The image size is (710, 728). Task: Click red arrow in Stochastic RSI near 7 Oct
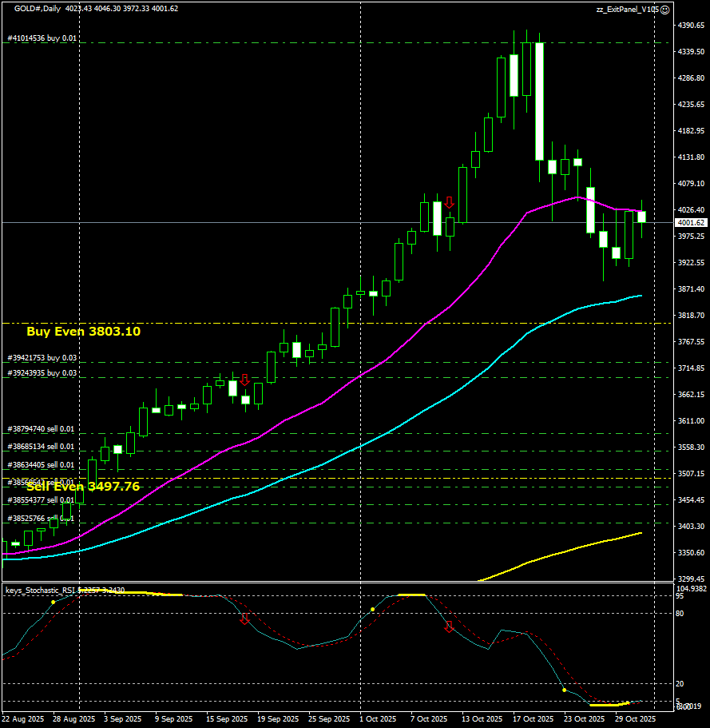click(449, 627)
